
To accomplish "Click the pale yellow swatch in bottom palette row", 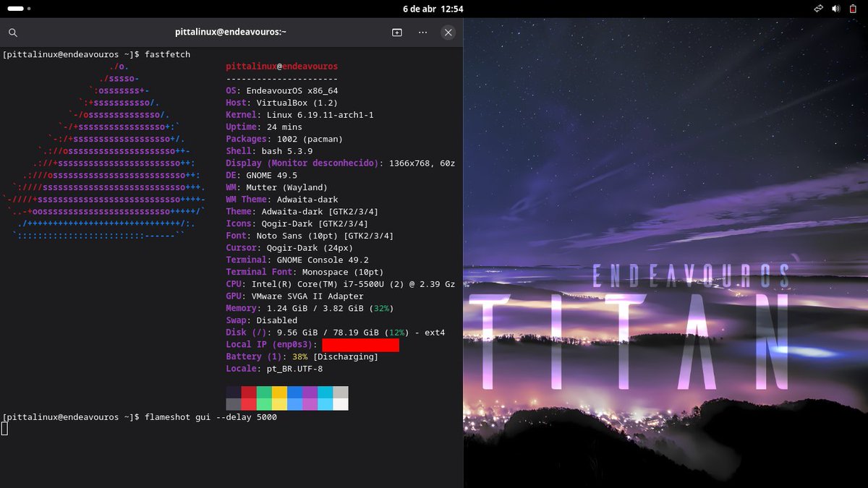I will tap(279, 404).
